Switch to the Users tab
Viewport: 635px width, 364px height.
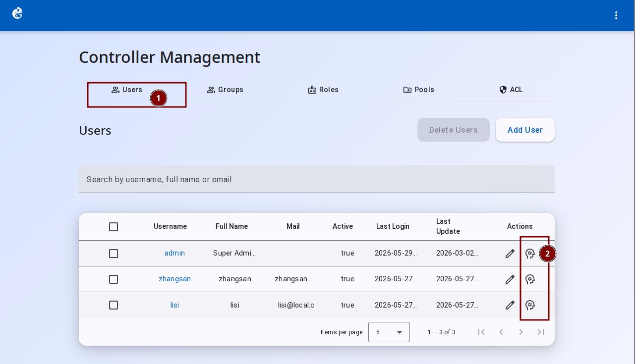[x=127, y=90]
